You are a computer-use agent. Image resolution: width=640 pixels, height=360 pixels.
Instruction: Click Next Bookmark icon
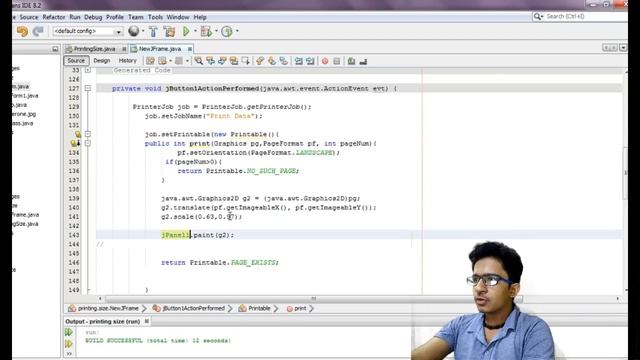(272, 61)
